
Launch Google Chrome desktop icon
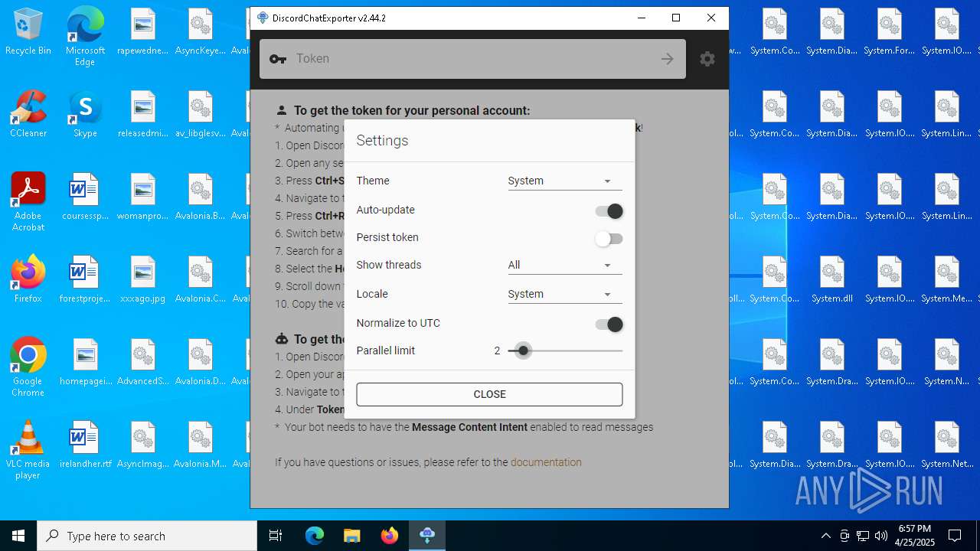(28, 367)
